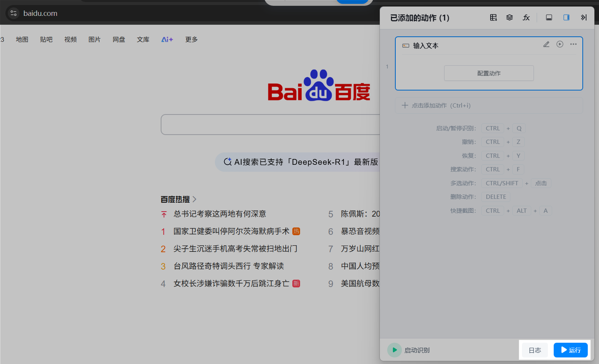Viewport: 599px width, 364px height.
Task: Open hot search item 中国人均预
Action: pos(360,266)
